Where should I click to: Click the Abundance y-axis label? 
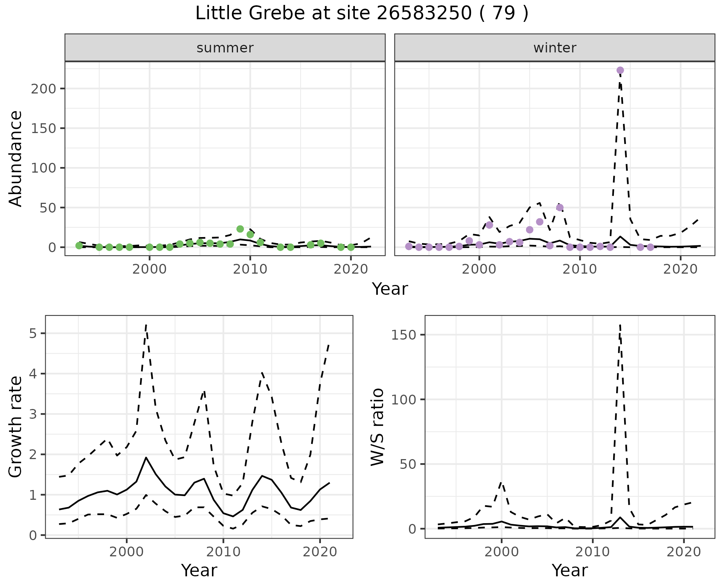coord(16,159)
